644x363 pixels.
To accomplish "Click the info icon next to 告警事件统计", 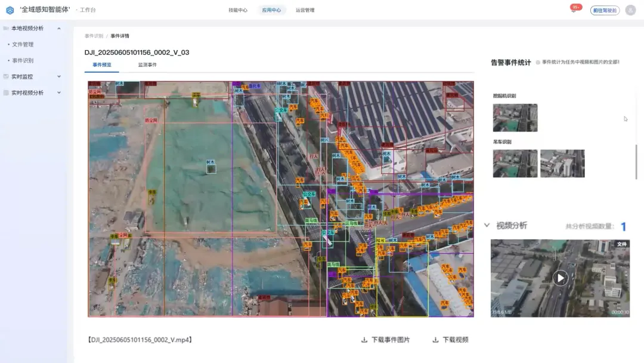I will click(x=538, y=62).
